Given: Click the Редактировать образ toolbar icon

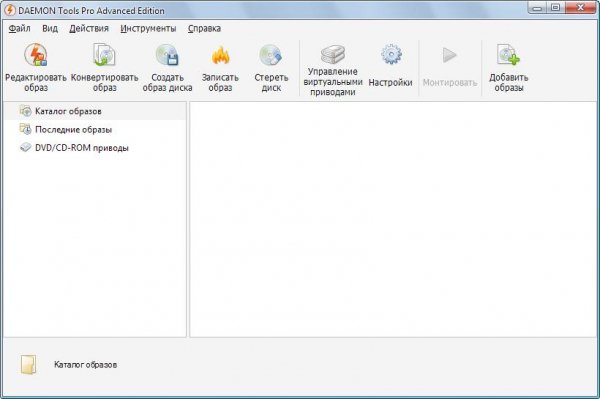Looking at the screenshot, I should pyautogui.click(x=36, y=55).
